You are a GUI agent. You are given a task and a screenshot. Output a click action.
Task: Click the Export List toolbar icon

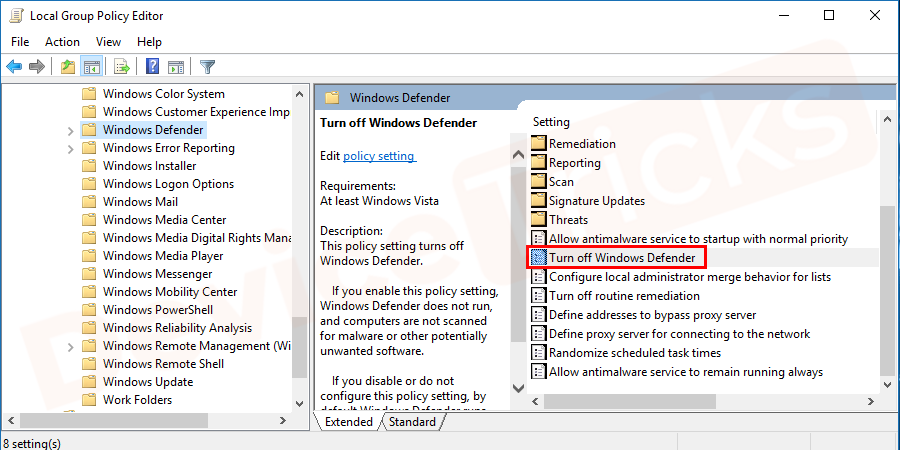tap(121, 67)
